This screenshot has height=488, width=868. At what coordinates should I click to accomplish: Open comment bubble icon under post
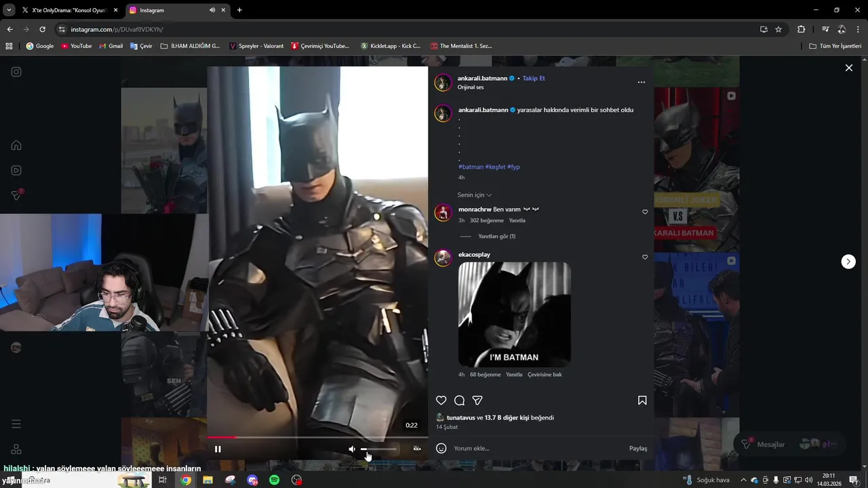coord(459,401)
